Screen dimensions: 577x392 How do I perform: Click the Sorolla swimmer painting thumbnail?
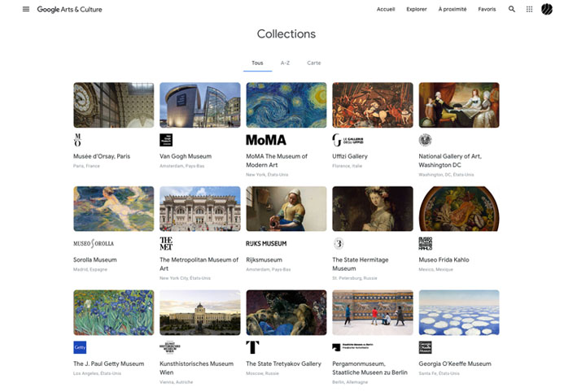click(114, 208)
